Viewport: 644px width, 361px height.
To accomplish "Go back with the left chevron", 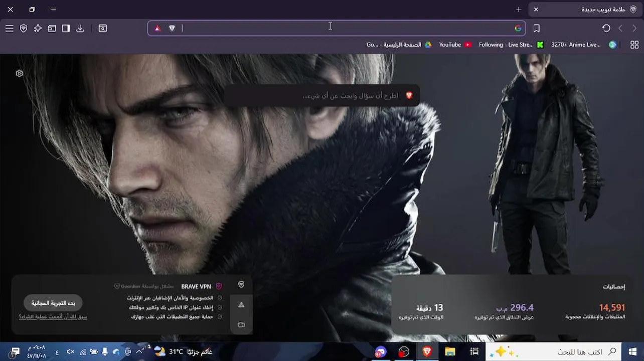I will pos(620,29).
